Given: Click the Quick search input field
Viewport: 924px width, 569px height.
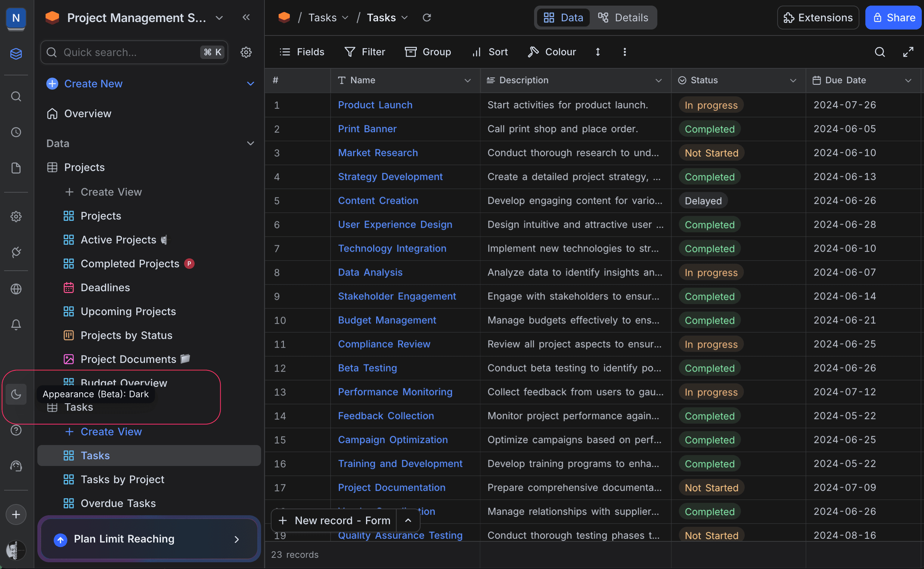Looking at the screenshot, I should click(128, 52).
